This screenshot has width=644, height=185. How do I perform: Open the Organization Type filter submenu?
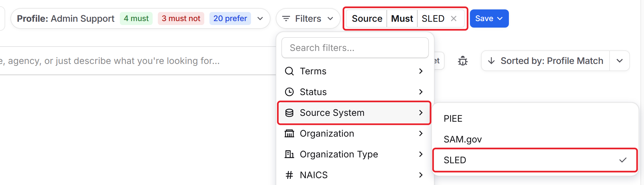(354, 154)
